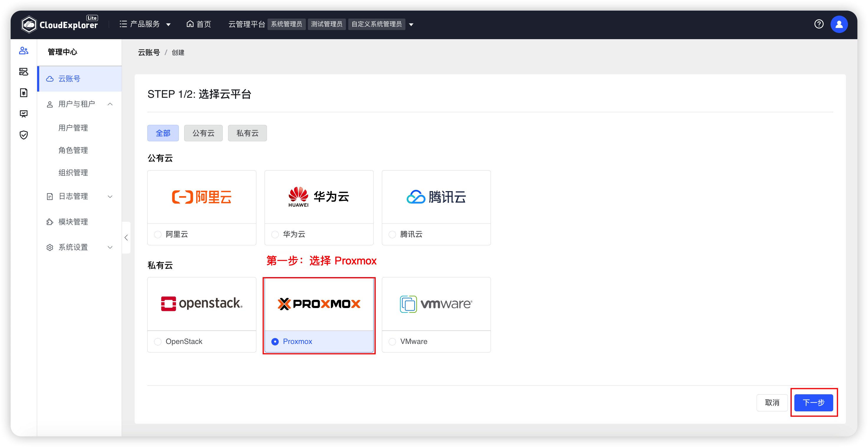Click the cloud icon beside 云账号

point(50,79)
